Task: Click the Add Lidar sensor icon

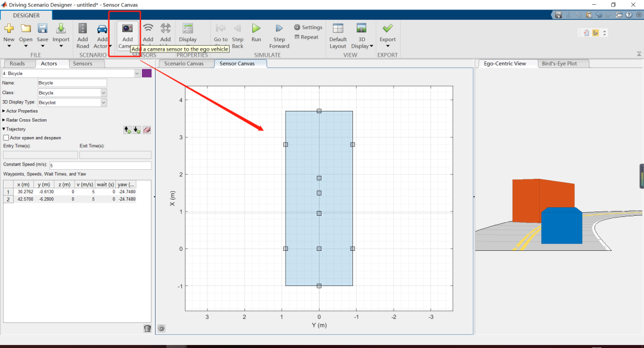Action: click(166, 29)
